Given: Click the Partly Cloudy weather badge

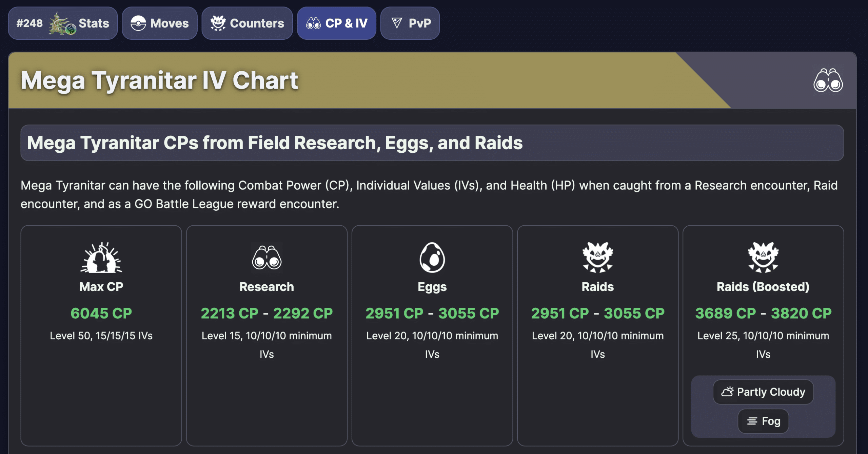Looking at the screenshot, I should click(x=763, y=392).
